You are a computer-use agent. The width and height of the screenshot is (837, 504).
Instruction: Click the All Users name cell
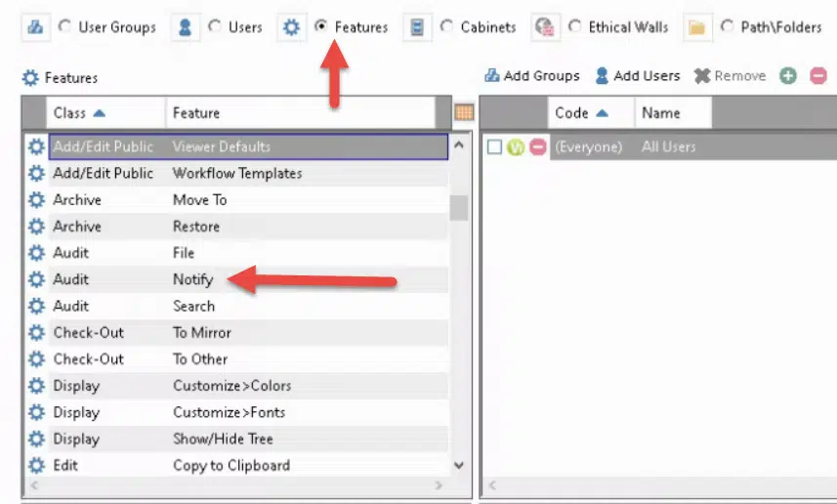[668, 147]
